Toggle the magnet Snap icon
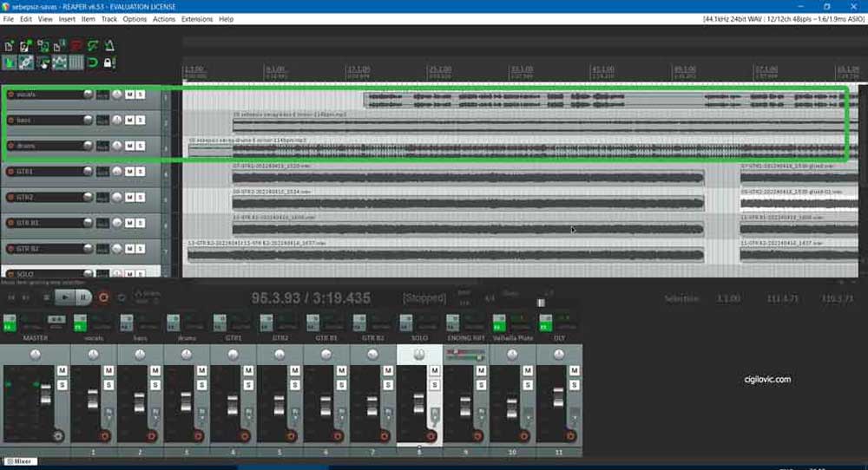 pyautogui.click(x=93, y=62)
